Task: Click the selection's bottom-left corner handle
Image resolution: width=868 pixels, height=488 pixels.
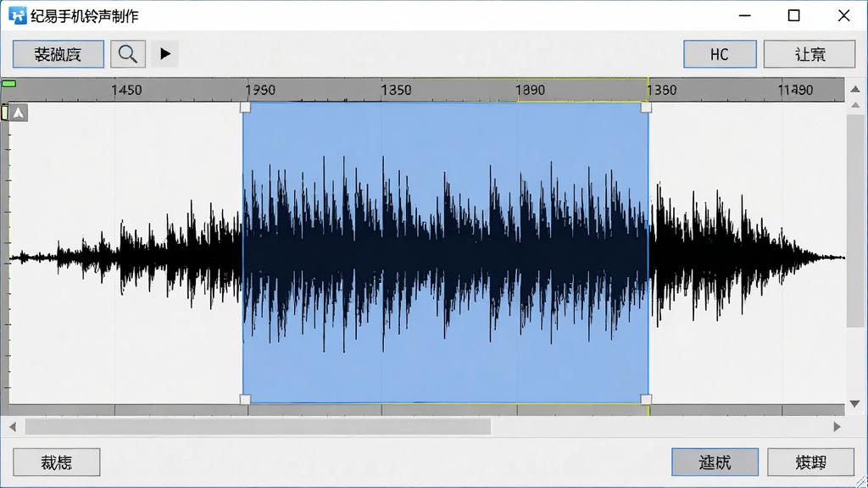Action: (245, 399)
